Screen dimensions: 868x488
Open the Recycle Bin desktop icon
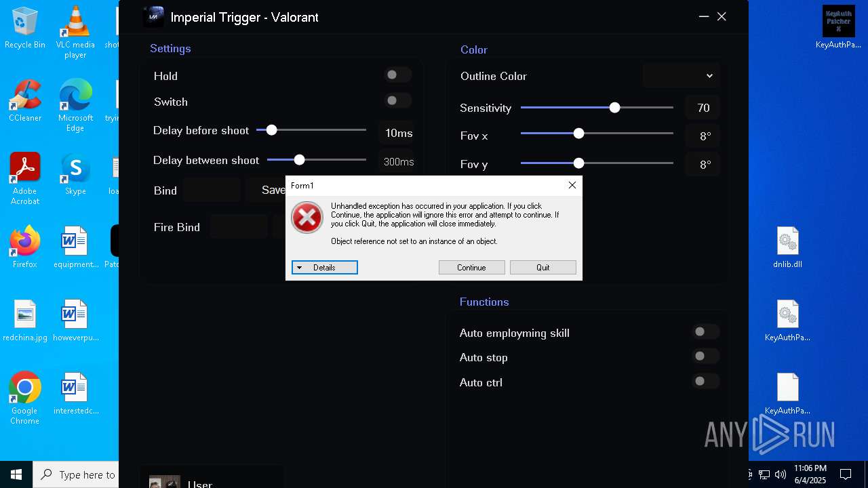[25, 28]
